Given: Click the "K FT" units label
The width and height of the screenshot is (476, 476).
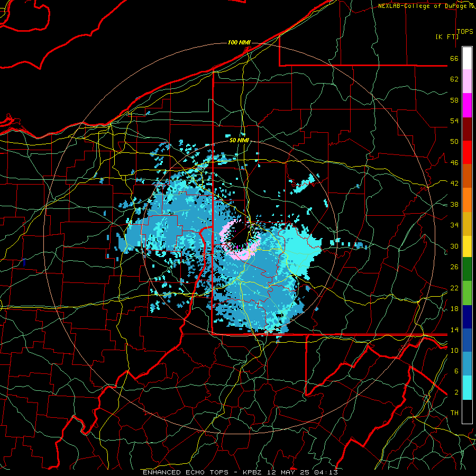Looking at the screenshot, I should pos(447,36).
